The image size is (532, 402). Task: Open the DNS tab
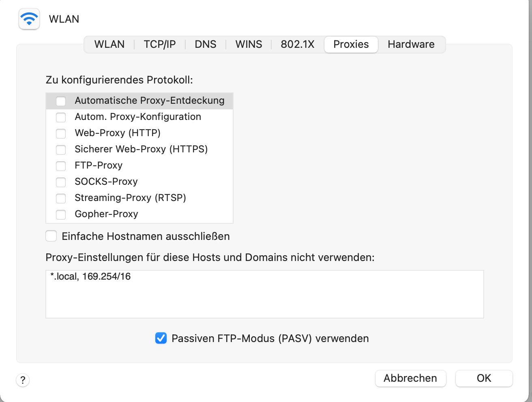pyautogui.click(x=206, y=44)
